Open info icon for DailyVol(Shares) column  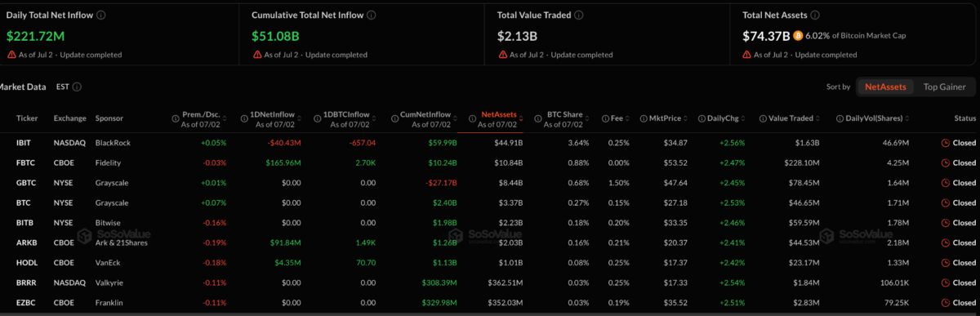click(840, 118)
